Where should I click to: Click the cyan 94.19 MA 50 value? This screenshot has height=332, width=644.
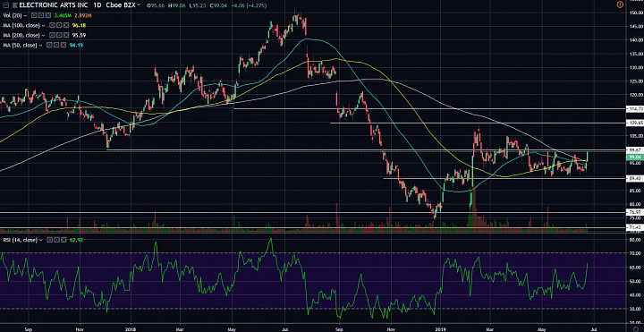[x=76, y=46]
